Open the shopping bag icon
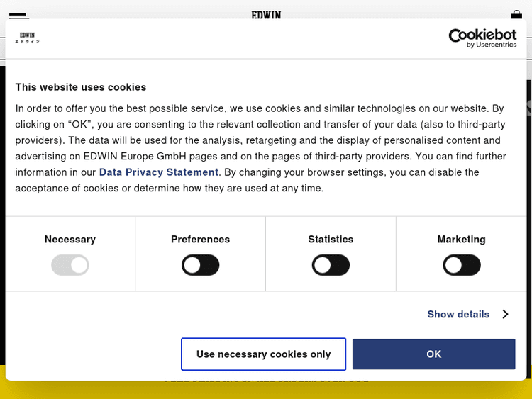This screenshot has width=532, height=399. pos(516,14)
